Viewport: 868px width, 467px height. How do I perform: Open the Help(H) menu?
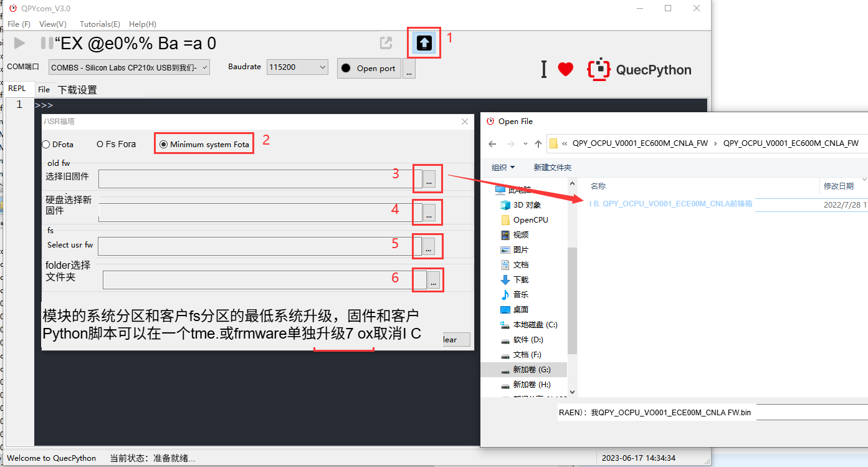143,24
